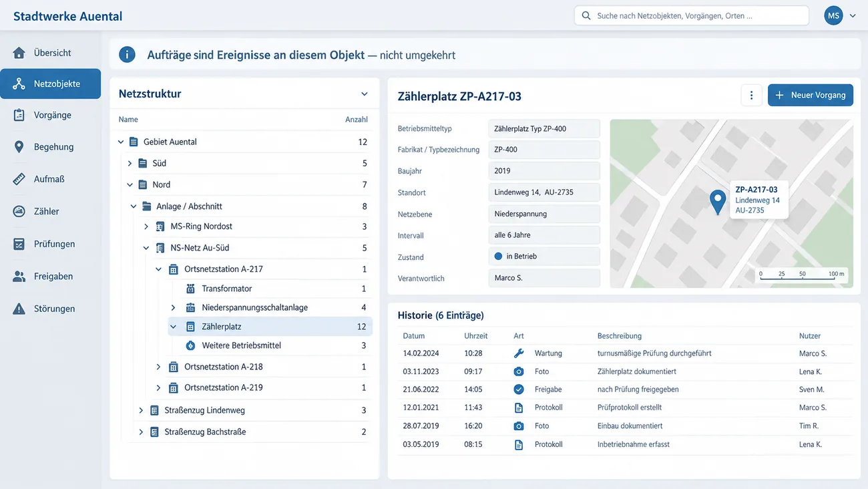Image resolution: width=868 pixels, height=489 pixels.
Task: Click the Straßenzug Lindenweg node icon
Action: click(154, 411)
